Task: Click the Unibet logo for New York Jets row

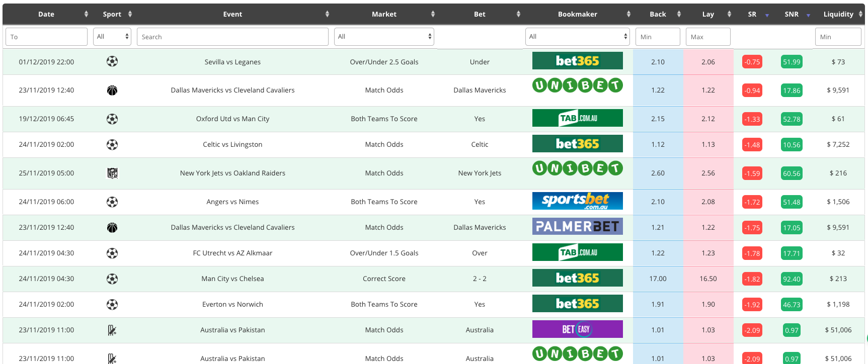Action: click(578, 168)
